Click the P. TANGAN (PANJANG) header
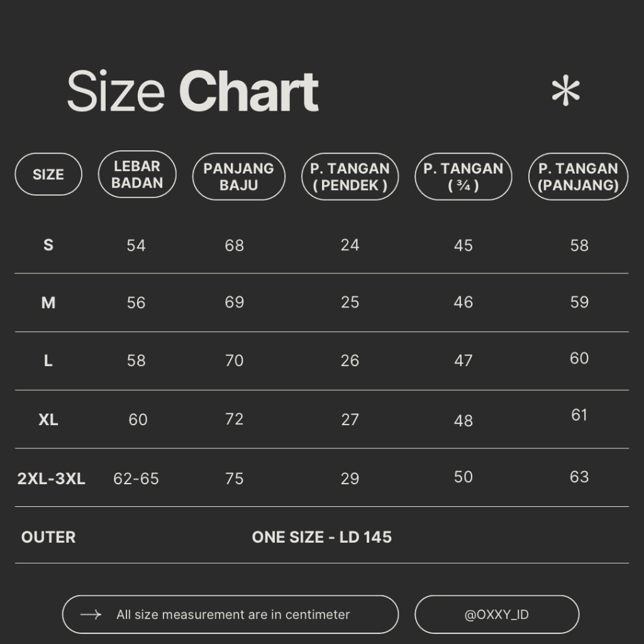644x644 pixels. (x=579, y=177)
